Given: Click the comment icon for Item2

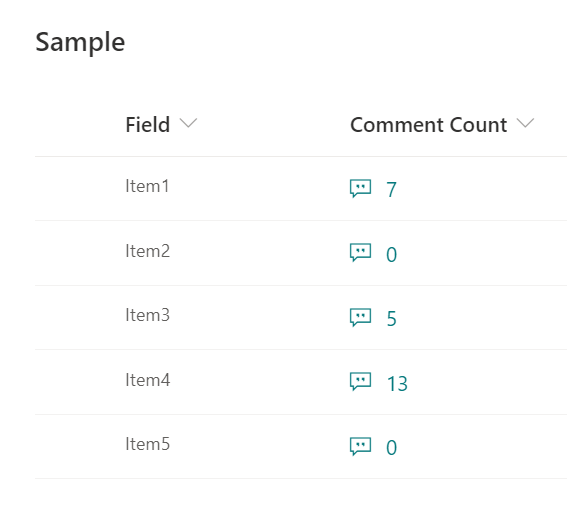Looking at the screenshot, I should 360,252.
